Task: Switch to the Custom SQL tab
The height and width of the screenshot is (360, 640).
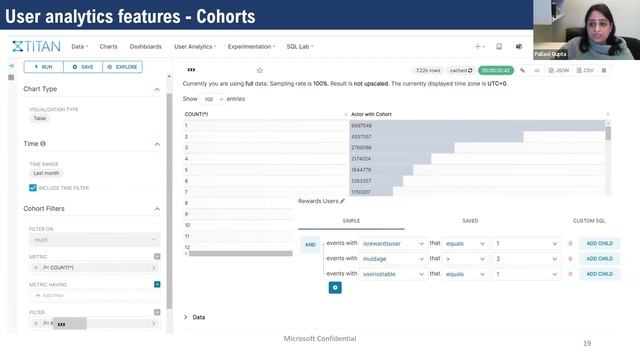Action: 589,221
